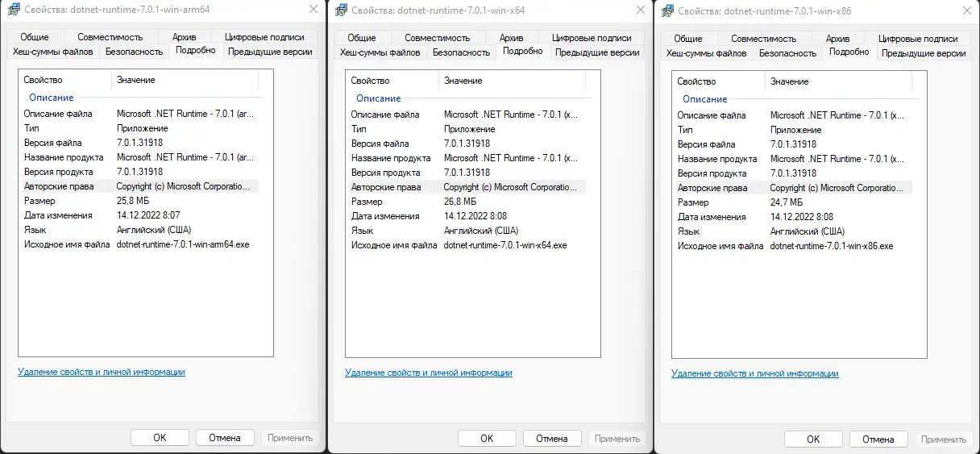Open the Совместимость tab in x86 window
The height and width of the screenshot is (454, 980).
(x=763, y=39)
